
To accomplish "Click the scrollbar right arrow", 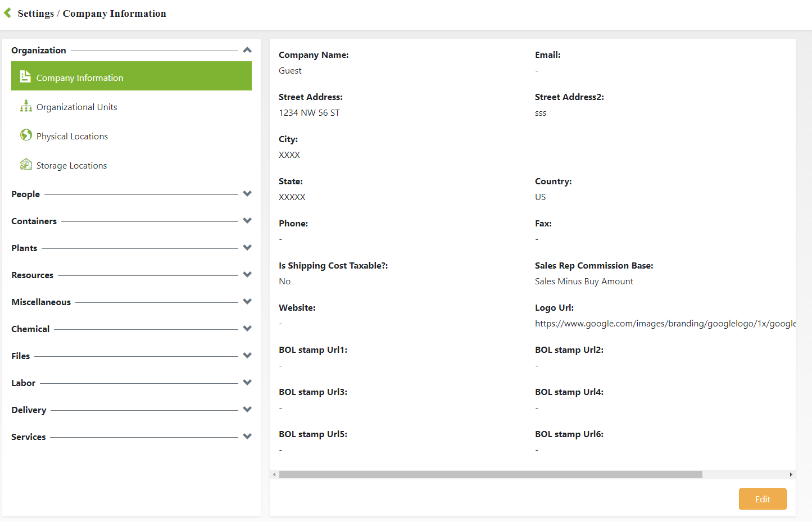I will tap(791, 475).
